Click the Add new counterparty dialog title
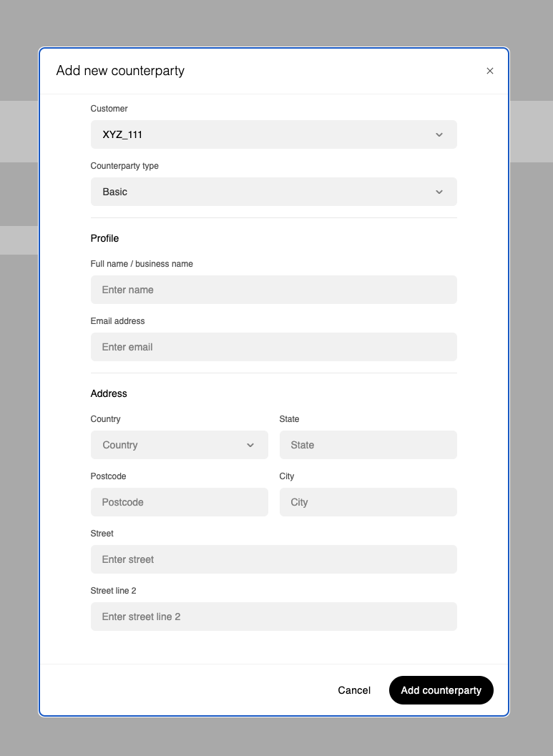This screenshot has height=756, width=553. 120,71
